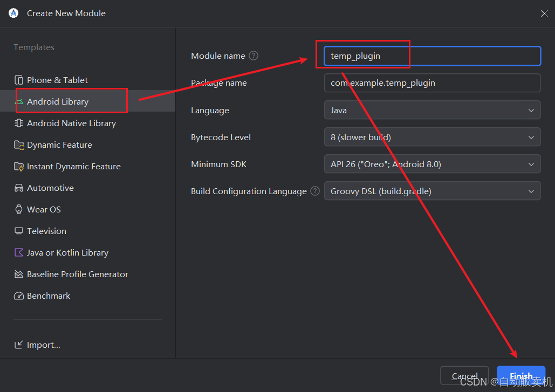Click the Cancel button
This screenshot has height=392, width=555.
pos(464,375)
